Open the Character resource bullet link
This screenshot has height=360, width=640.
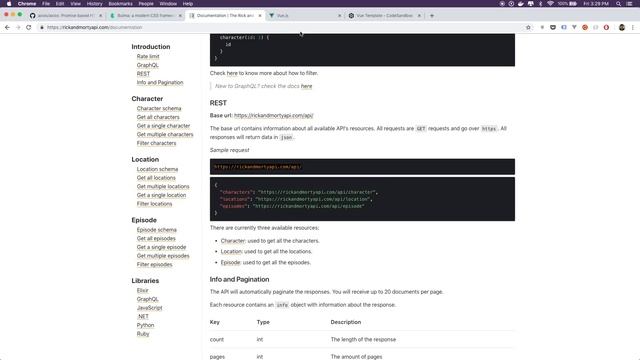pyautogui.click(x=233, y=241)
